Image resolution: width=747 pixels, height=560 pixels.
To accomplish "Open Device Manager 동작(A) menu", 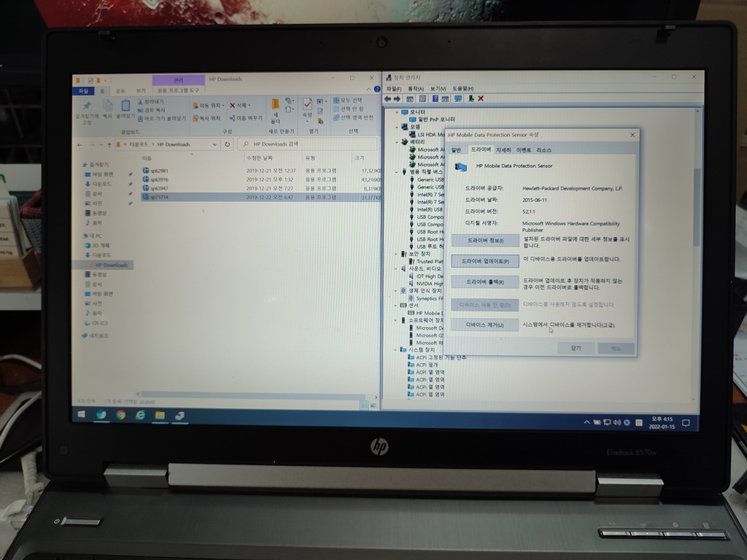I will 415,88.
